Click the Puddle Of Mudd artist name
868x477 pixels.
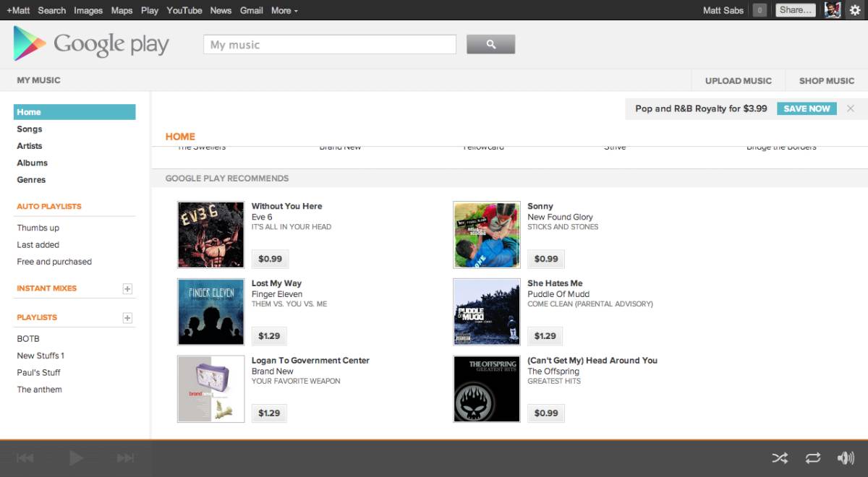(x=558, y=294)
